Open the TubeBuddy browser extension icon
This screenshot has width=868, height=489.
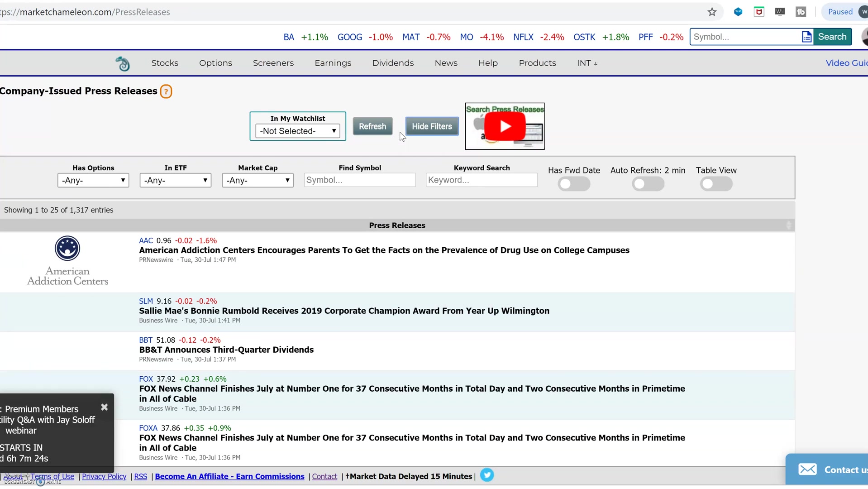(x=801, y=11)
